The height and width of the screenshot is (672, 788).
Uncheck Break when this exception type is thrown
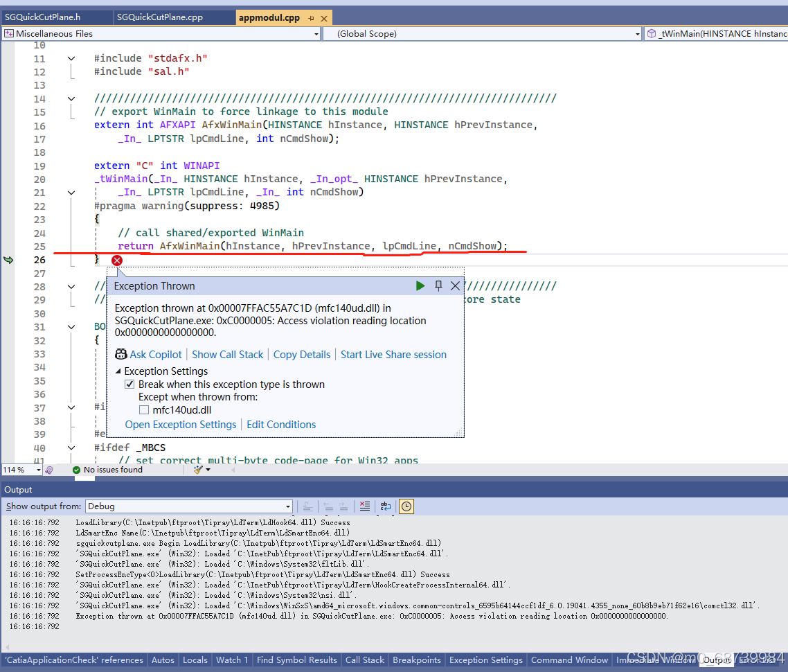129,384
